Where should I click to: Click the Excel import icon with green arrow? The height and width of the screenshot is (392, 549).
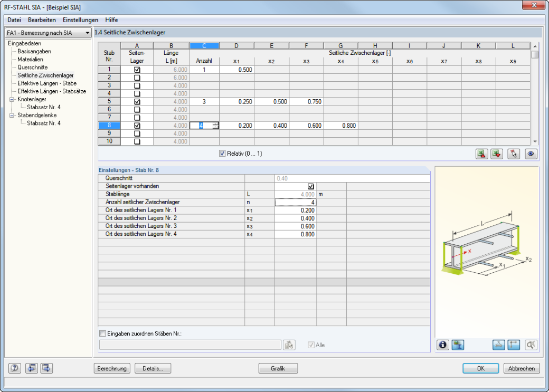click(497, 154)
